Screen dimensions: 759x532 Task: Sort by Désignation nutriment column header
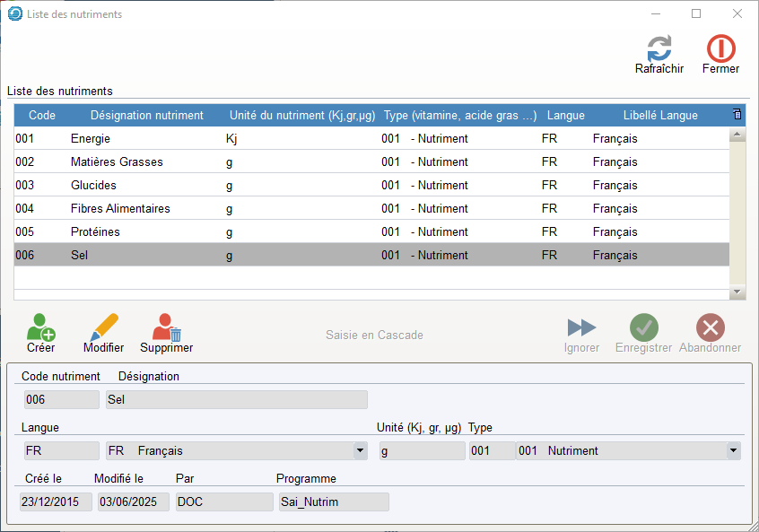tap(146, 116)
